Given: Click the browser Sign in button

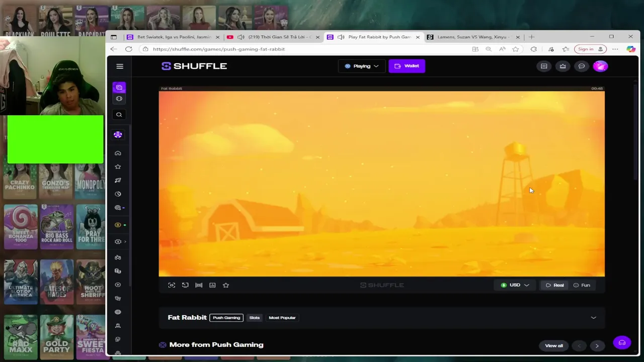Looking at the screenshot, I should (x=591, y=49).
